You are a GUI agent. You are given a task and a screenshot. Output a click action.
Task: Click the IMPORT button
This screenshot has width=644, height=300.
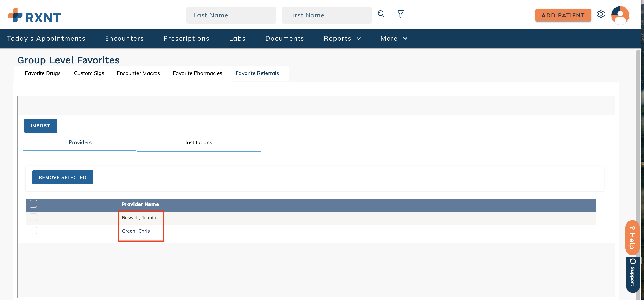pos(40,125)
